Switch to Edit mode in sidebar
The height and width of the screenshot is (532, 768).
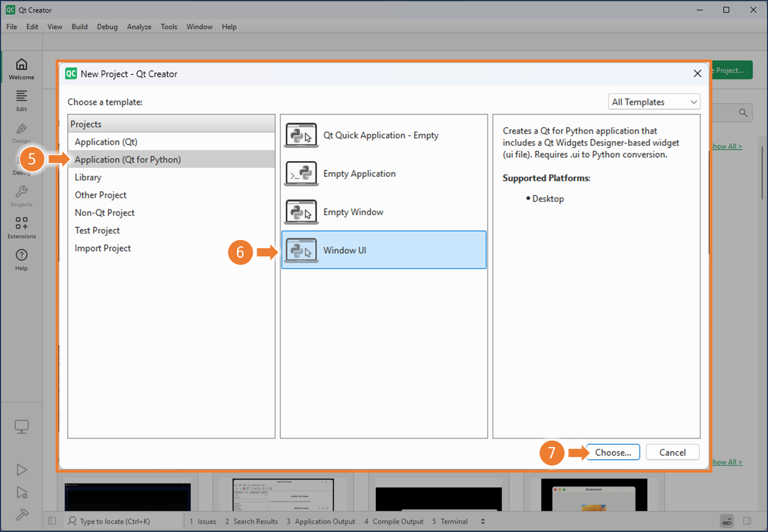(x=21, y=101)
